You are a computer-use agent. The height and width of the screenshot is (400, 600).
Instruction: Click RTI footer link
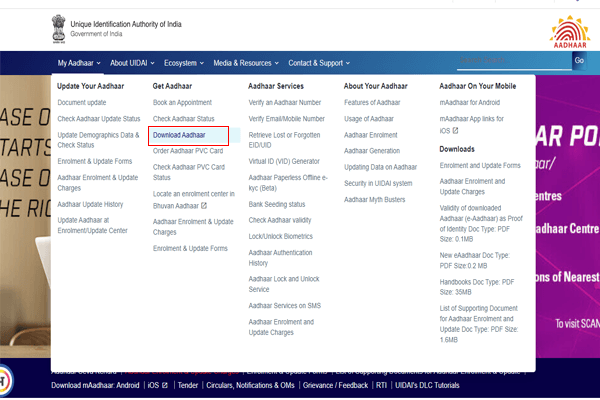point(381,385)
